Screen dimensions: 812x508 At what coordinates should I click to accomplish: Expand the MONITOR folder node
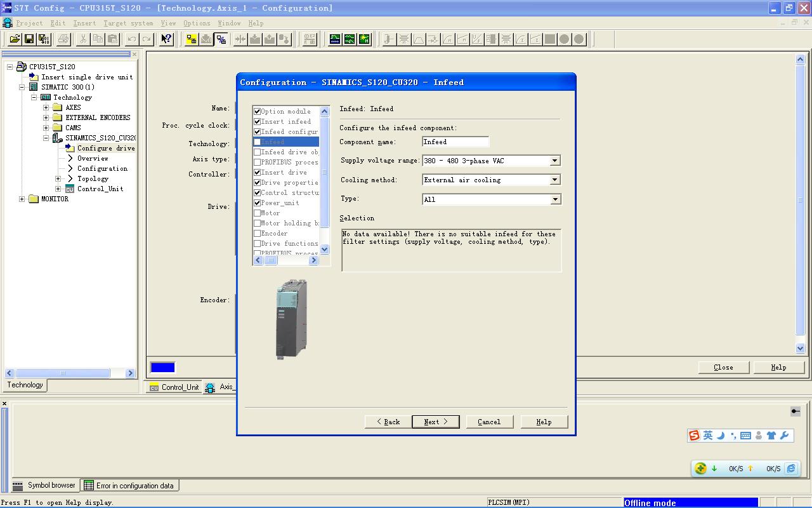[x=22, y=199]
